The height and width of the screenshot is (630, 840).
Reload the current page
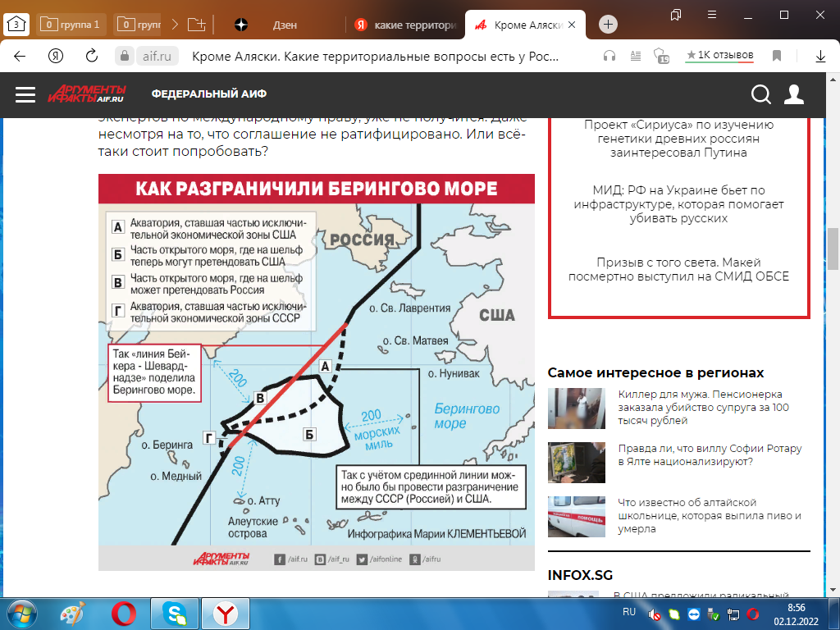92,56
